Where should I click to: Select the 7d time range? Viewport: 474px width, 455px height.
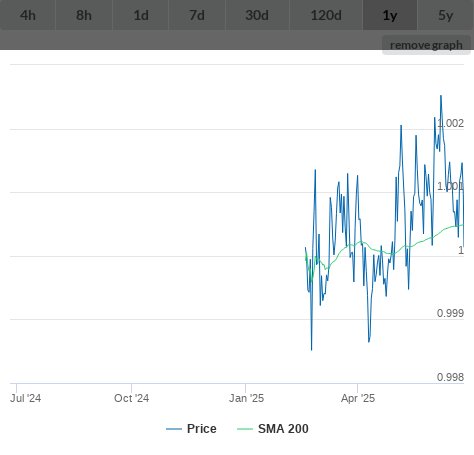pyautogui.click(x=197, y=15)
